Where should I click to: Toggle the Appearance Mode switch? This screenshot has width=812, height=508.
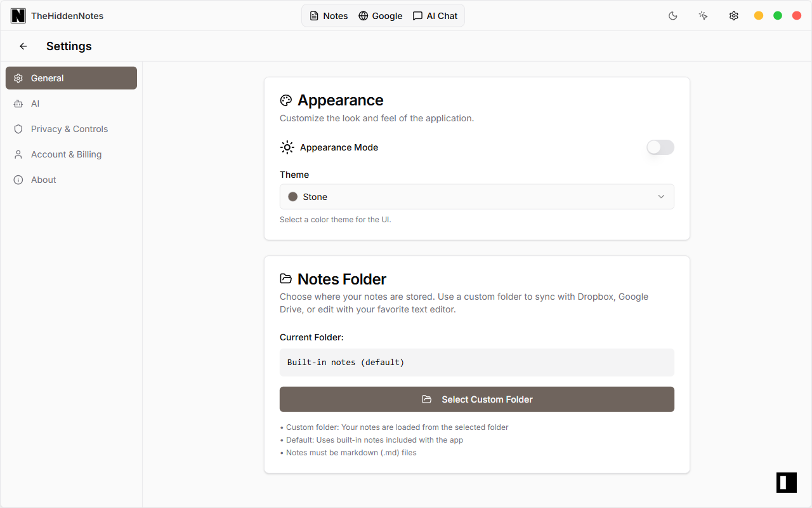(660, 147)
